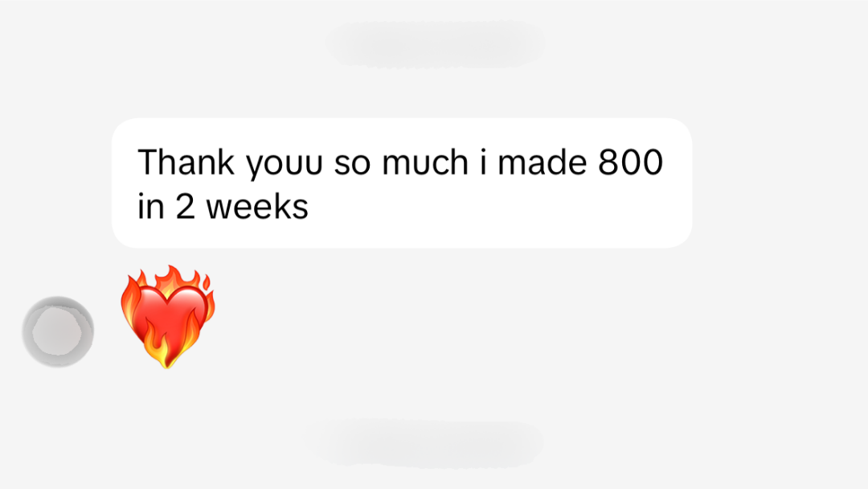The height and width of the screenshot is (489, 868).
Task: Click the word "weeks" in the message
Action: coord(257,207)
